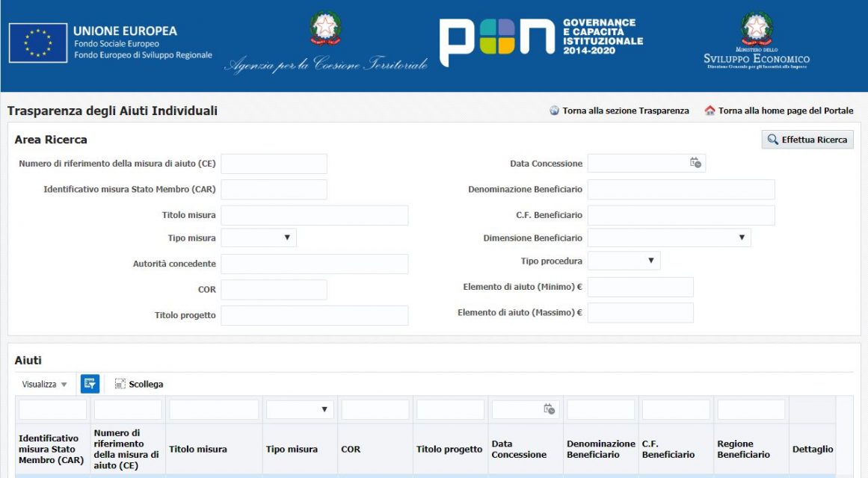Click the Titolo misura column filter box
The height and width of the screenshot is (478, 868).
coord(214,410)
